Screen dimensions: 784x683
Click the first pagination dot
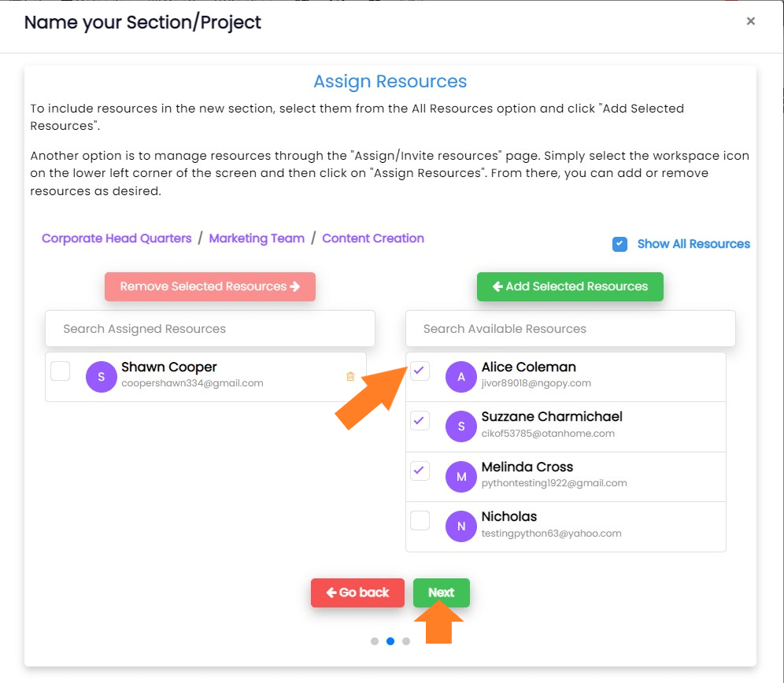pos(375,641)
